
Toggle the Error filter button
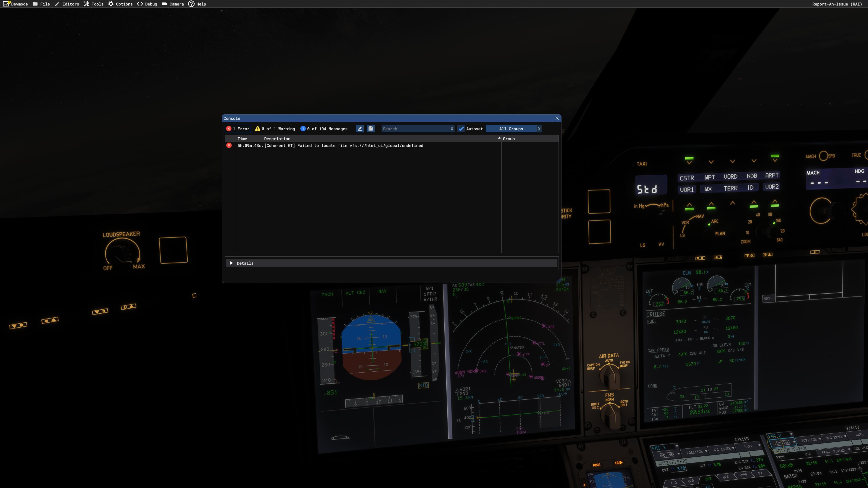[238, 129]
